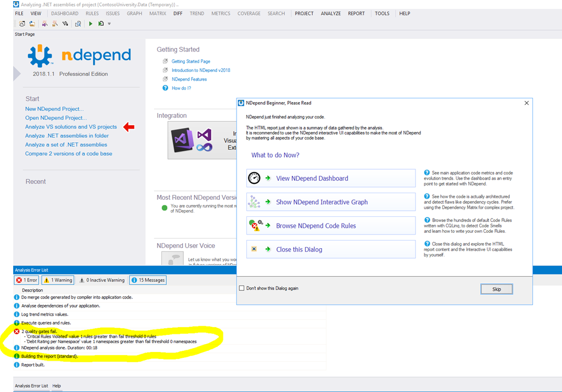The image size is (562, 392).
Task: Click the help icon next to How do I?
Action: [165, 88]
